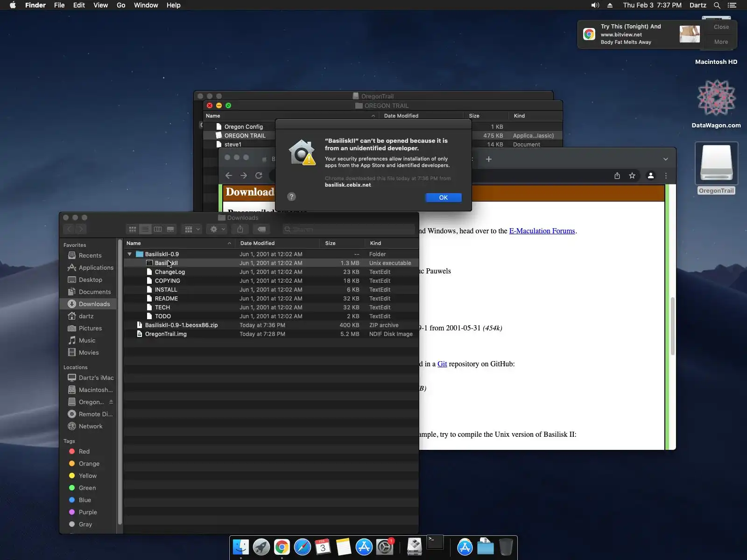Open Launchpad from the Dock
The height and width of the screenshot is (560, 747).
pos(261,547)
